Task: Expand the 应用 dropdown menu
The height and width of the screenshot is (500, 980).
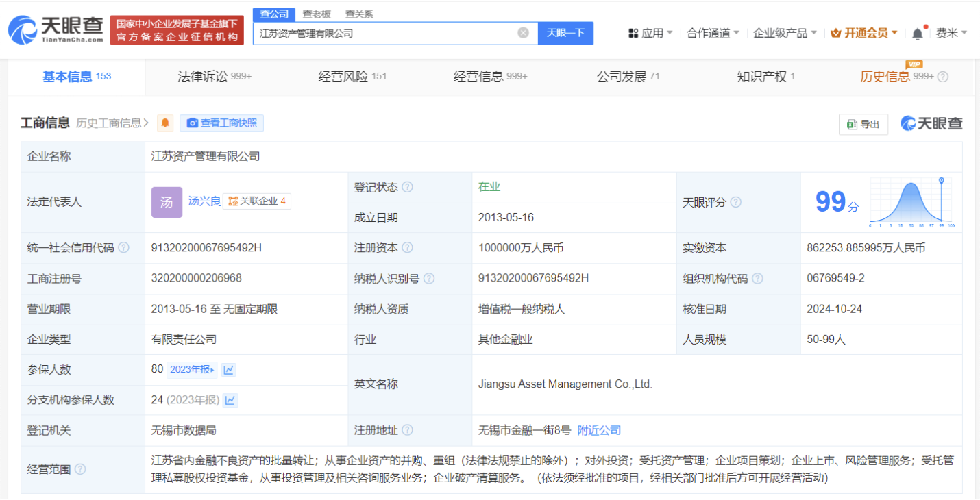Action: [650, 33]
